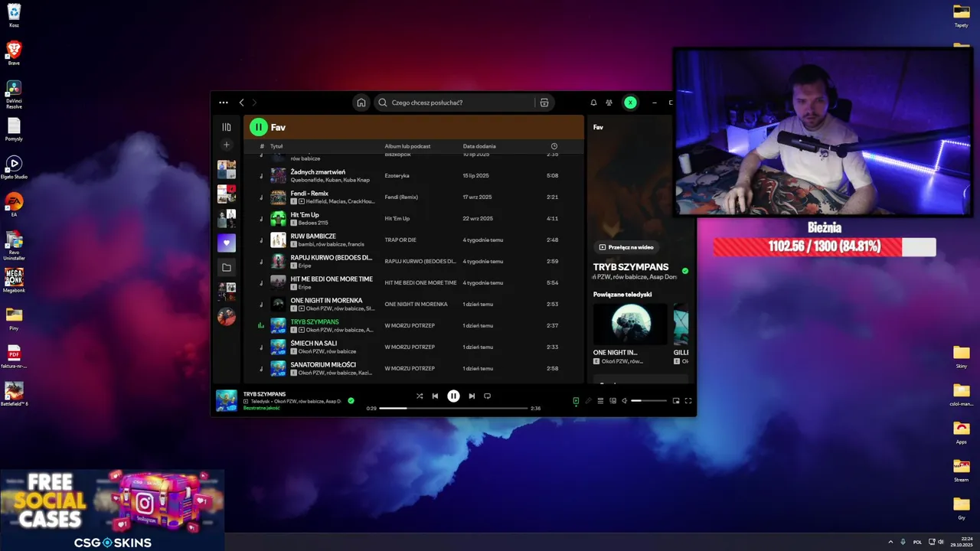This screenshot has width=980, height=551.
Task: Open the "ONE NIGHT IN..." related video thumbnail
Action: [630, 324]
